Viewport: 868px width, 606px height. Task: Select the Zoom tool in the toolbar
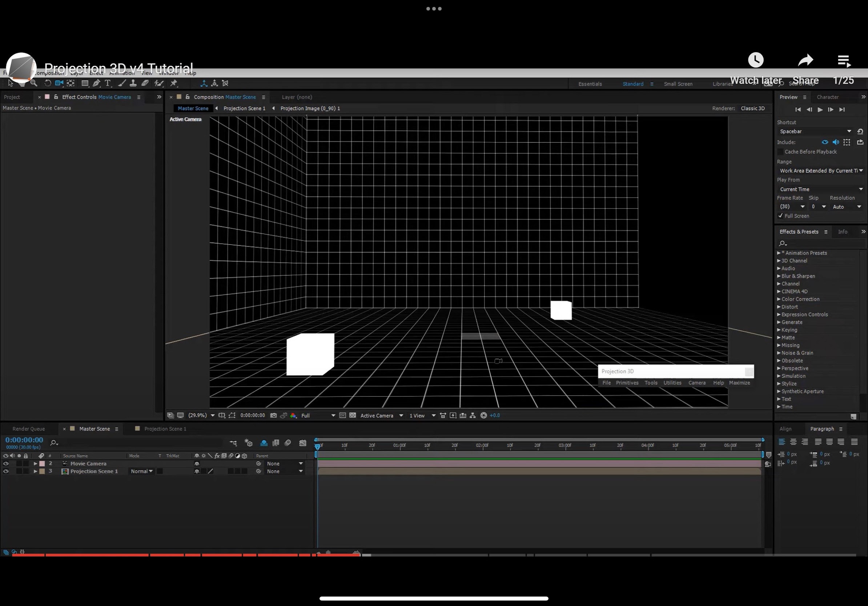point(34,83)
